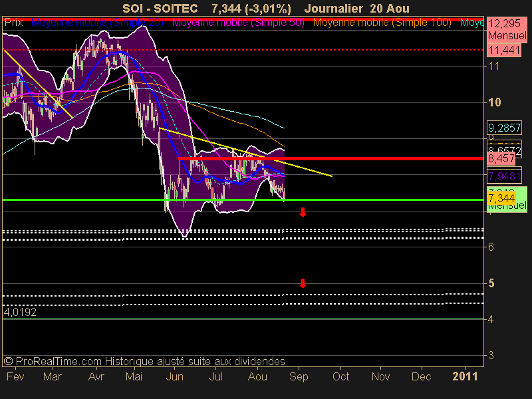Click the Jul month label

(215, 376)
